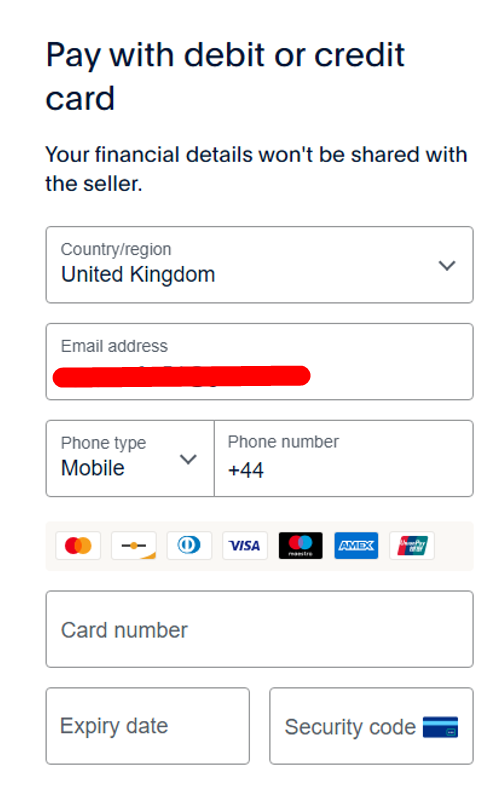This screenshot has width=498, height=800.
Task: Focus the Email address field
Action: pyautogui.click(x=260, y=361)
